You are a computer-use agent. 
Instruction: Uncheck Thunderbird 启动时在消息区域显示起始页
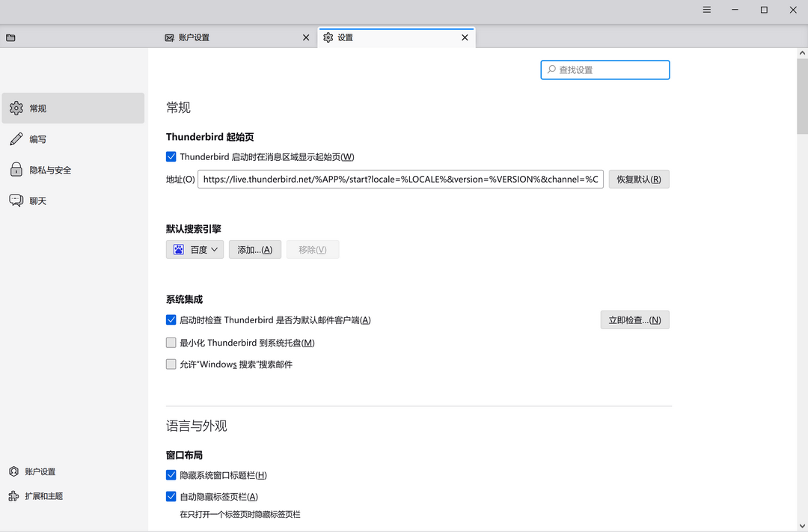click(171, 156)
